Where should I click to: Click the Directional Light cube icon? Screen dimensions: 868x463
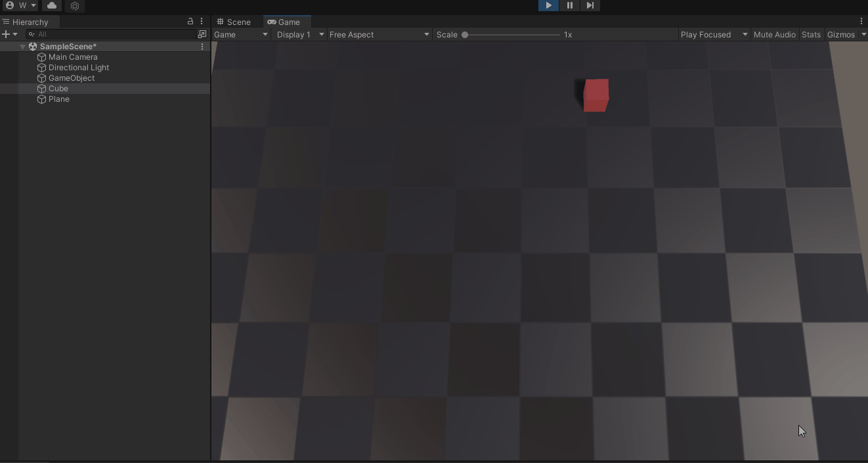(x=42, y=68)
